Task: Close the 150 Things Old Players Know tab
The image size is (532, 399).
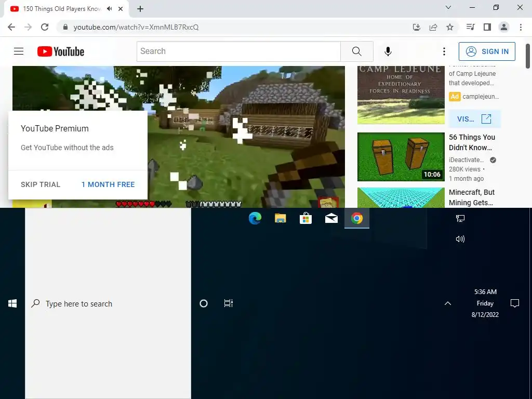Action: pyautogui.click(x=121, y=9)
